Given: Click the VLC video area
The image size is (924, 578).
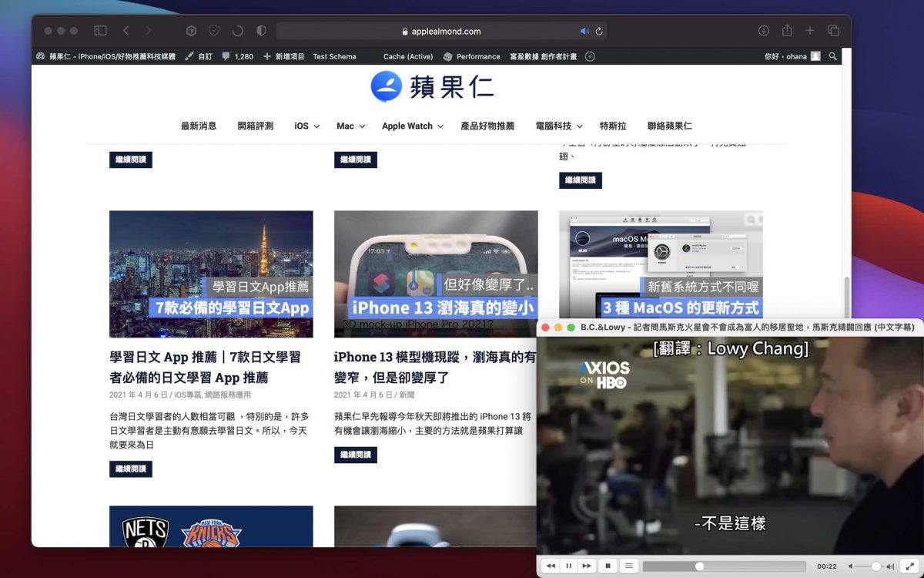Looking at the screenshot, I should (x=730, y=445).
